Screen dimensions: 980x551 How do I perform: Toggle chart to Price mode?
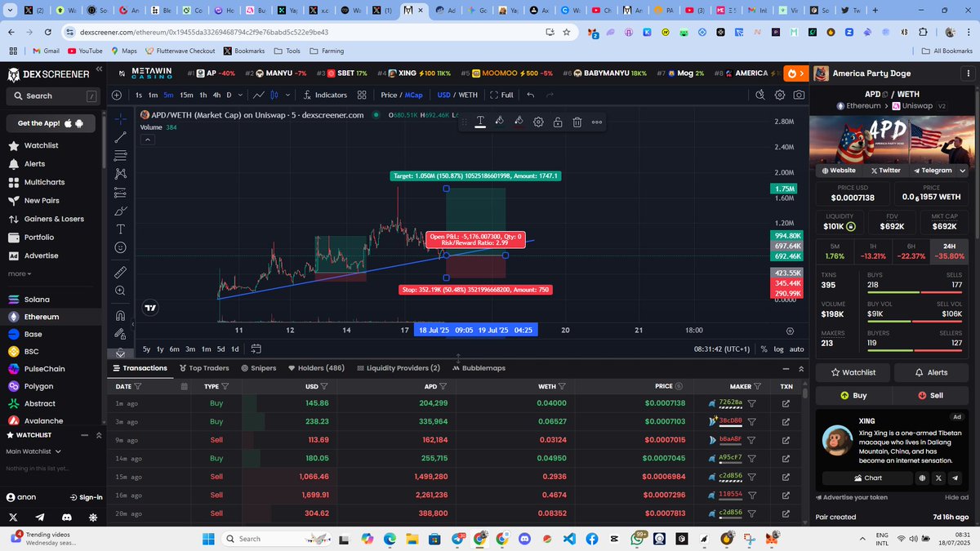click(389, 95)
